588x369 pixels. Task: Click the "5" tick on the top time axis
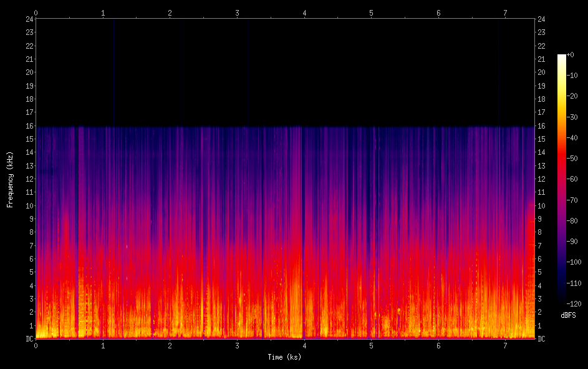(x=372, y=12)
